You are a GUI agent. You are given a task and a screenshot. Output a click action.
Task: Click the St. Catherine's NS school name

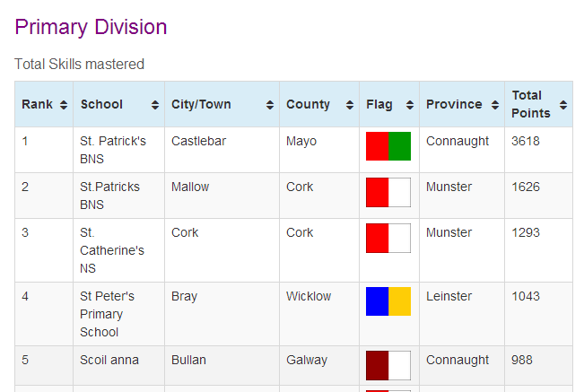(112, 250)
